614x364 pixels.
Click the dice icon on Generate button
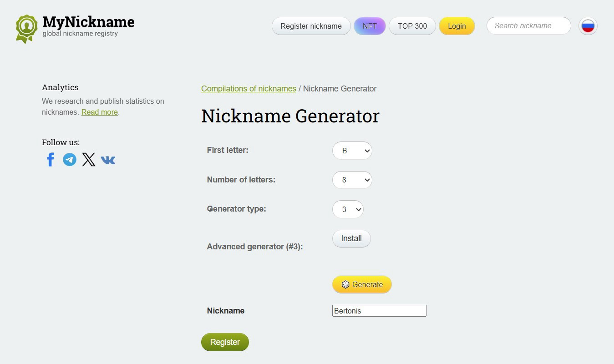[345, 284]
